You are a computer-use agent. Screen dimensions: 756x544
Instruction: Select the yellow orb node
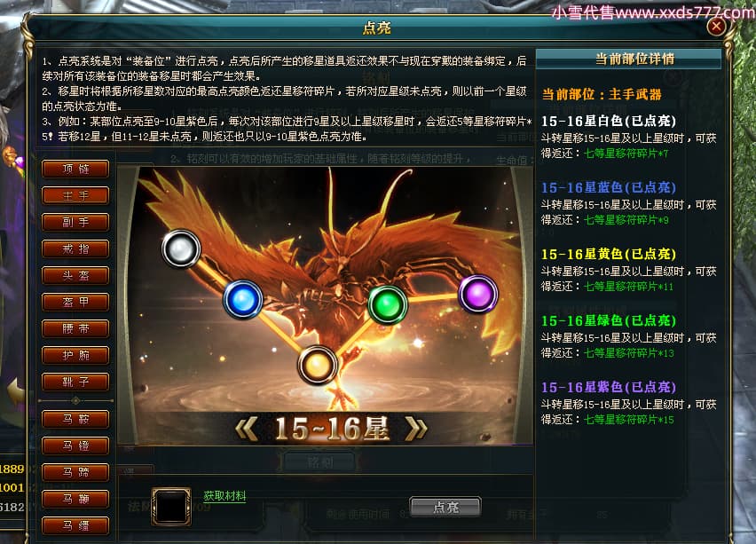(x=317, y=365)
